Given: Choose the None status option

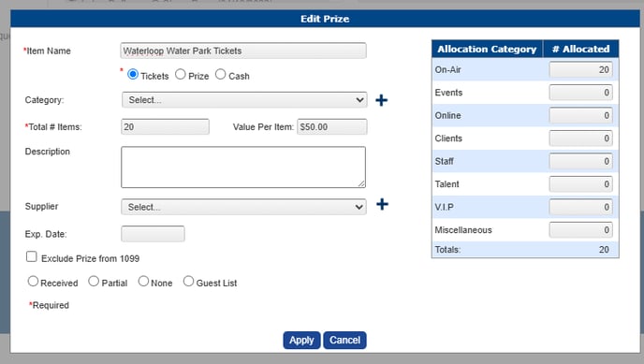Looking at the screenshot, I should 143,282.
